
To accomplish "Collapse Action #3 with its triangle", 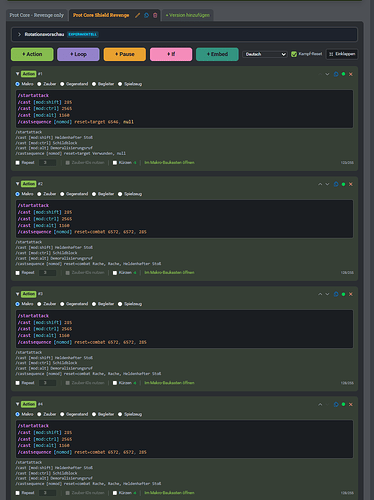I will [17, 294].
